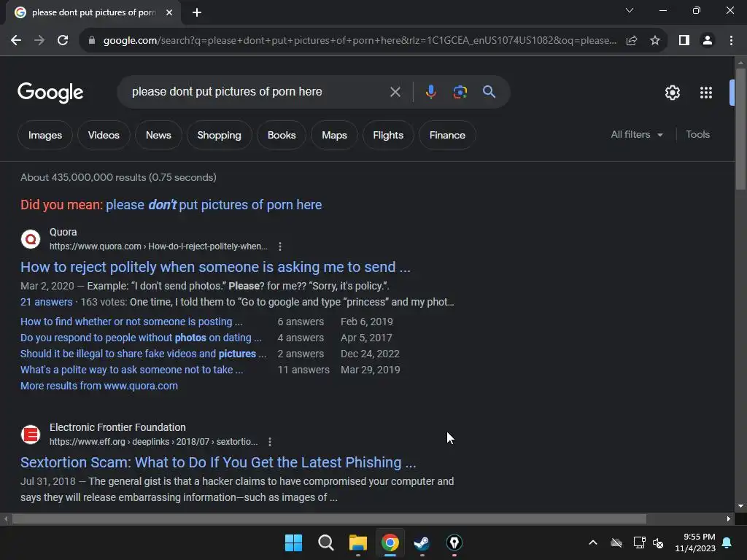
Task: Open Chrome profile menu
Action: tap(708, 41)
